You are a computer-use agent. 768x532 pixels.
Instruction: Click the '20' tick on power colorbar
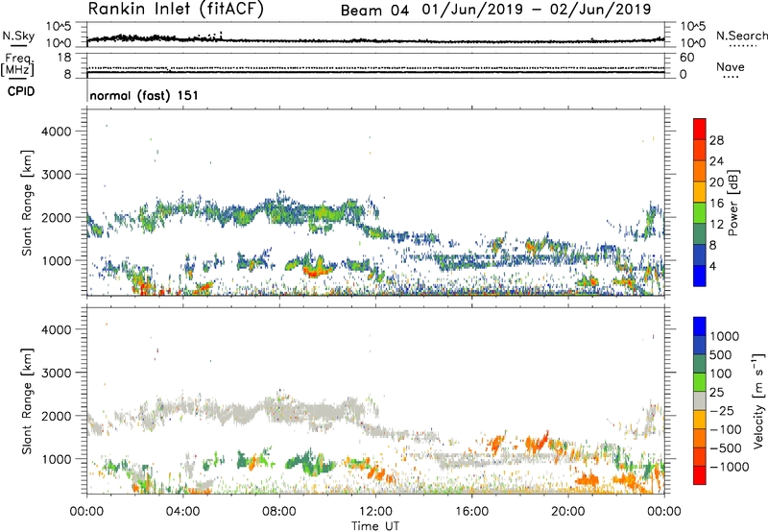pos(716,182)
